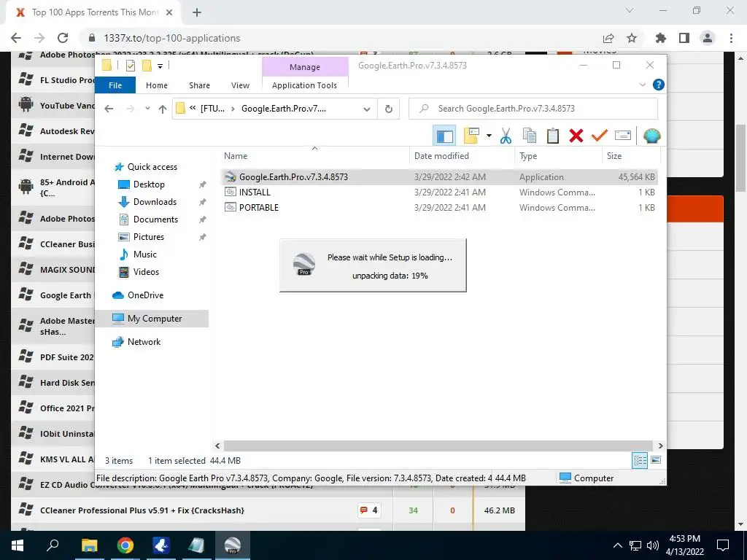This screenshot has width=747, height=560.
Task: Select OneDrive in the navigation pane
Action: click(x=145, y=295)
